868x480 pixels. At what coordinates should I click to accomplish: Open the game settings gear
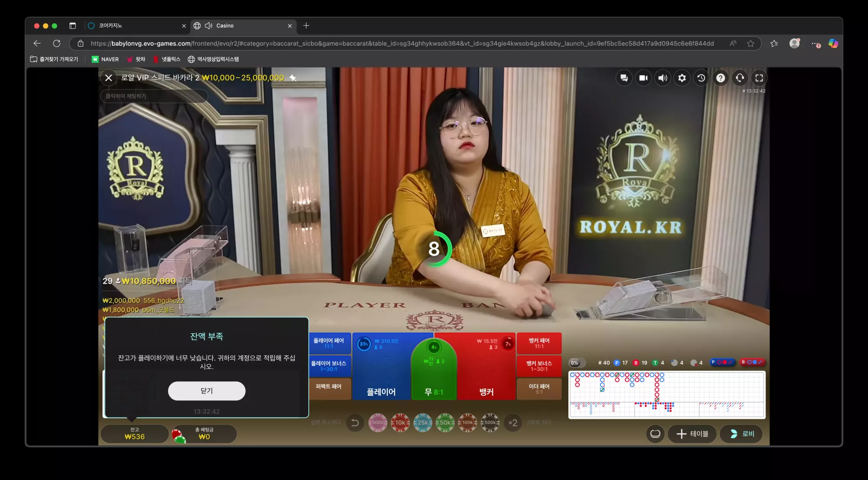click(x=682, y=78)
